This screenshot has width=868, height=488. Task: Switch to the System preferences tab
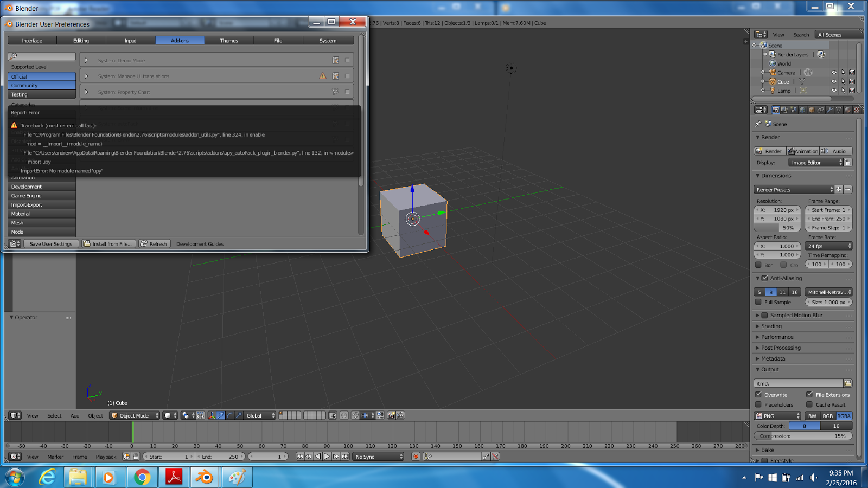point(328,41)
